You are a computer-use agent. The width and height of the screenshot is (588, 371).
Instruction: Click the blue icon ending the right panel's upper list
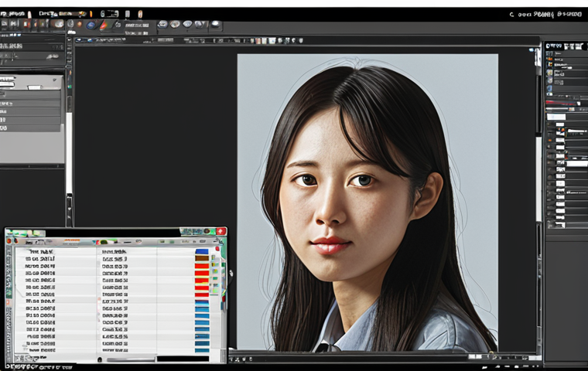(550, 89)
